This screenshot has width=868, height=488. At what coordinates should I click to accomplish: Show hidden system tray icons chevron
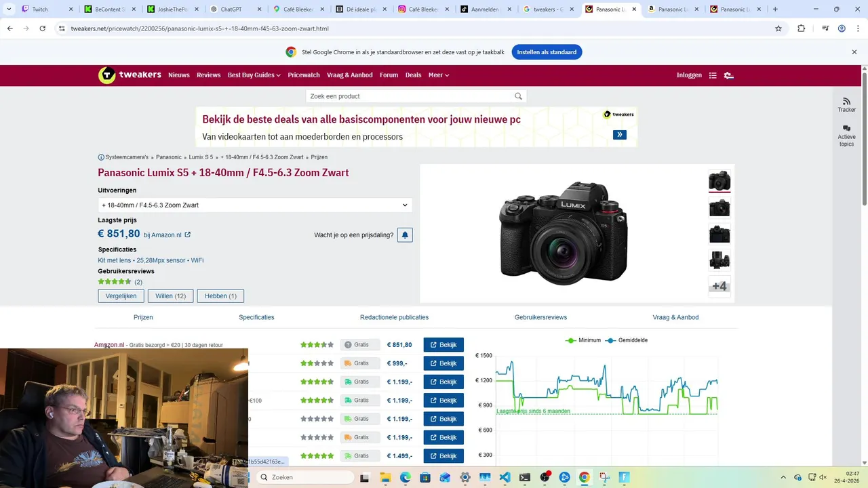783,478
